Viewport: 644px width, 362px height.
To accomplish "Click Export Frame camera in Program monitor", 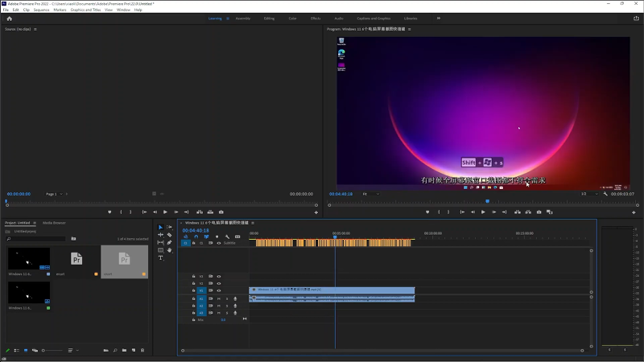I will [x=539, y=212].
